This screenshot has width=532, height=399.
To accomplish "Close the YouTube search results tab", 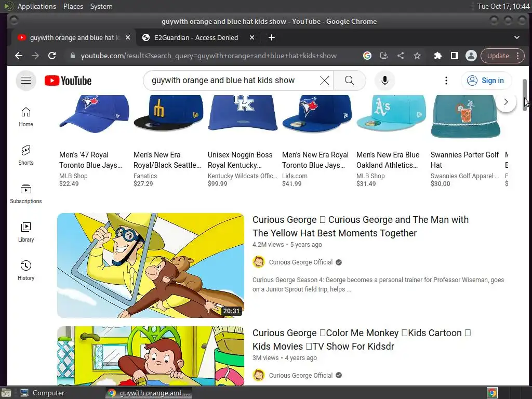I will (128, 37).
